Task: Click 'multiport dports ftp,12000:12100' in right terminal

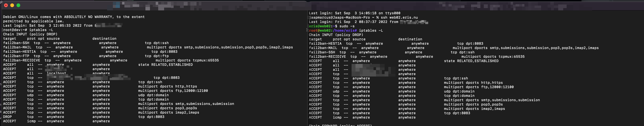Action: (x=479, y=87)
